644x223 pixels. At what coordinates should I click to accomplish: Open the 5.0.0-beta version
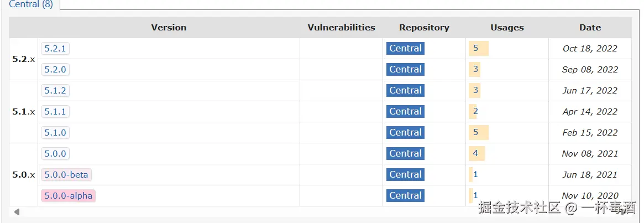point(66,175)
